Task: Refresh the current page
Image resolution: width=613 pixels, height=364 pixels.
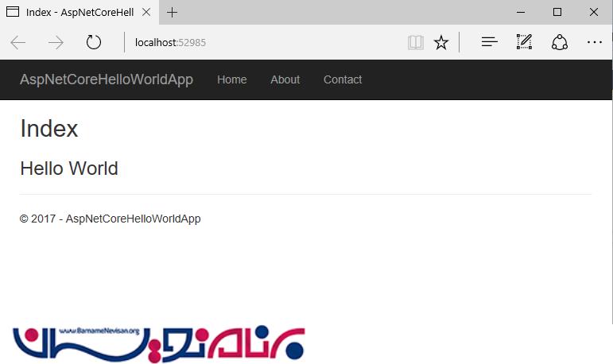Action: coord(94,42)
